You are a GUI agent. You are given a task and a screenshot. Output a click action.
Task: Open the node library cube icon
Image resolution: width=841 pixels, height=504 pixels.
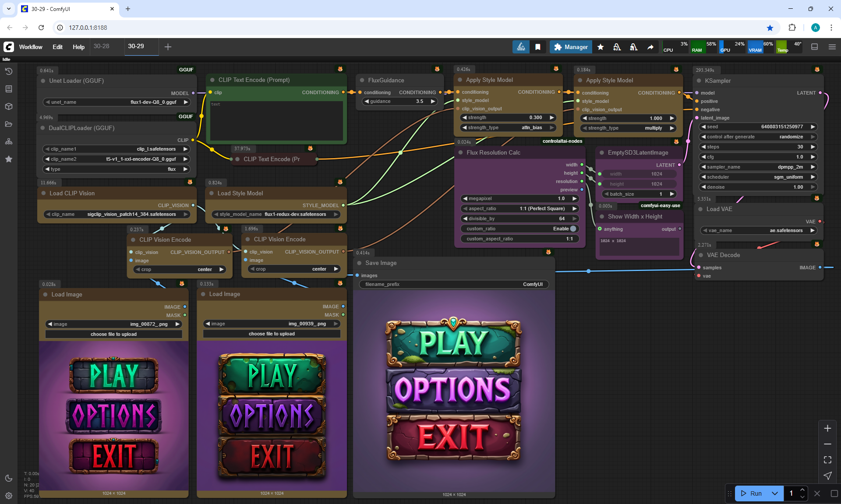tap(9, 106)
